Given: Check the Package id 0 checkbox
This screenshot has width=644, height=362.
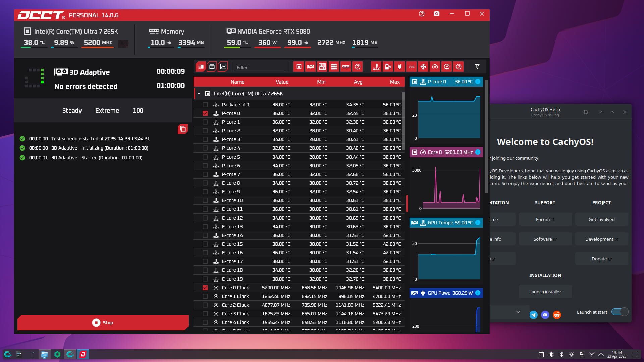Looking at the screenshot, I should click(x=205, y=105).
